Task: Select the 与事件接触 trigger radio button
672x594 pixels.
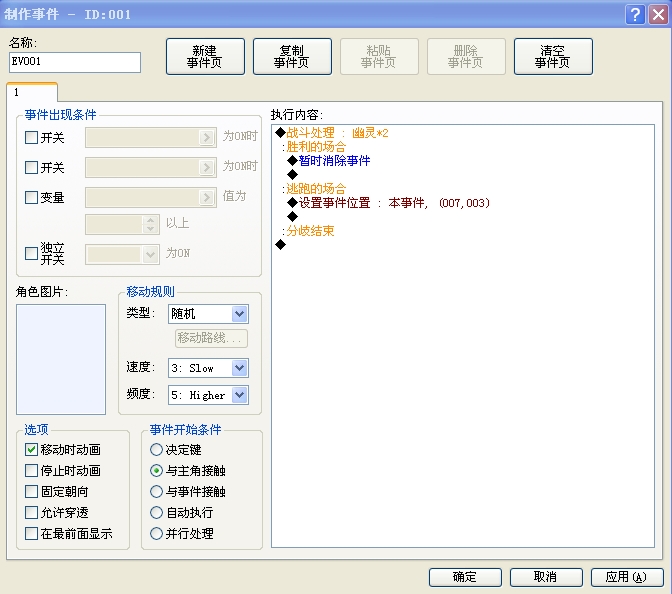Action: [x=156, y=492]
